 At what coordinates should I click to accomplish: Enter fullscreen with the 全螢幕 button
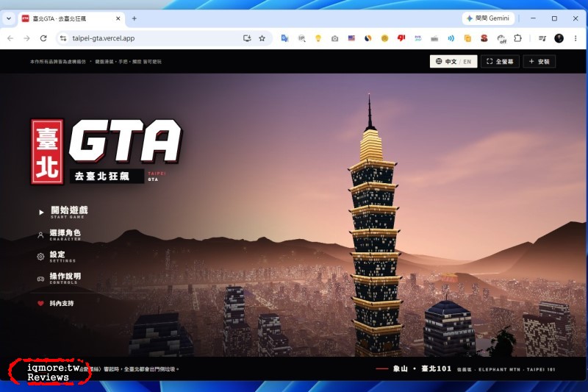click(x=500, y=62)
